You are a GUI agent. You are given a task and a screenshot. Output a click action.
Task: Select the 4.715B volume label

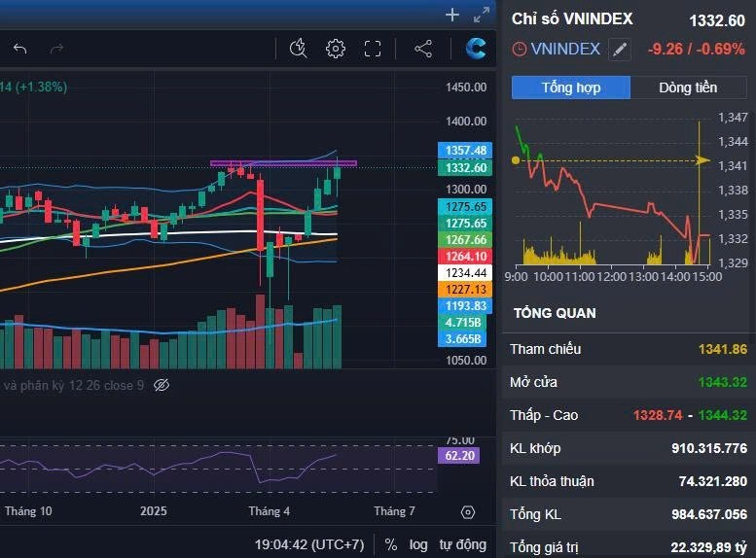[462, 323]
